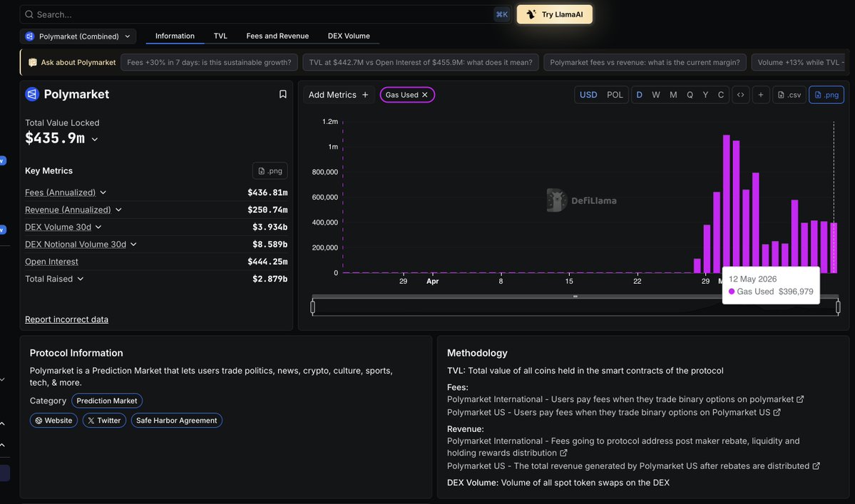Click the right handle of chart range slider
Viewport: 855px width, 504px height.
(x=838, y=307)
